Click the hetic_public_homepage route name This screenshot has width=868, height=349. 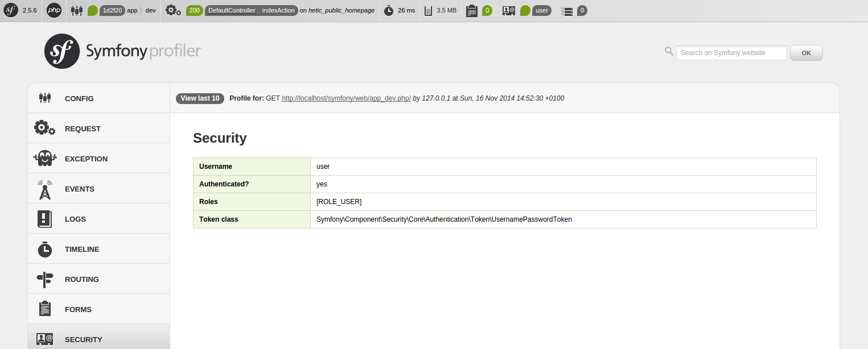(342, 11)
